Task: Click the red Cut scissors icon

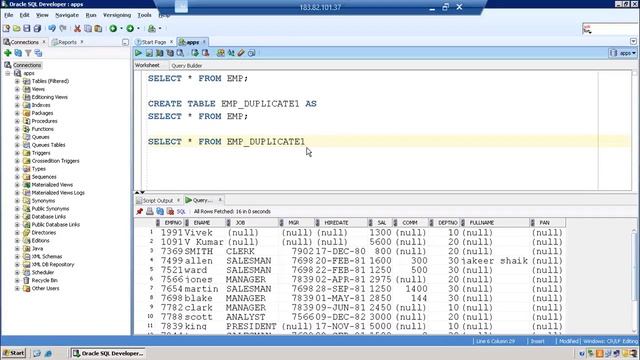Action: [77, 29]
